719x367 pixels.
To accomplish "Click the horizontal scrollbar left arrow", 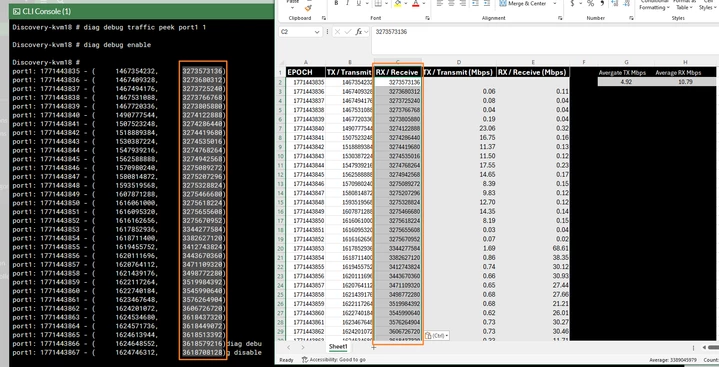I will [x=705, y=348].
